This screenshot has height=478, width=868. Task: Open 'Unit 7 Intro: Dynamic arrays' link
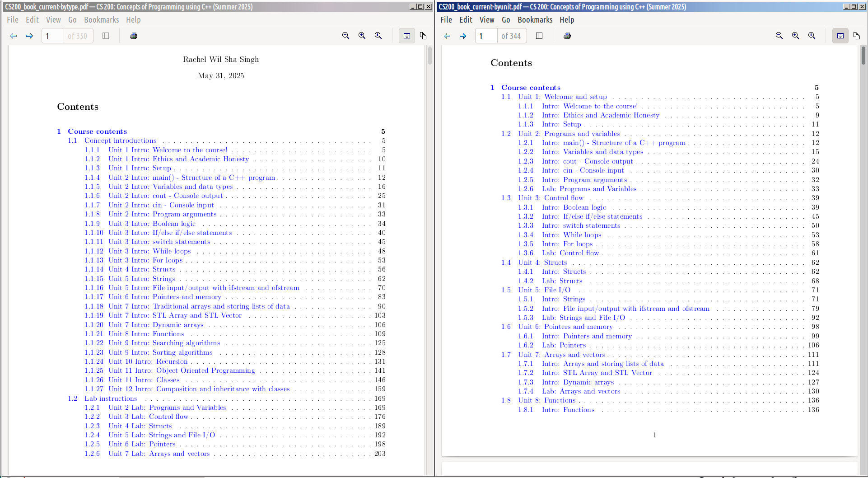click(x=156, y=325)
